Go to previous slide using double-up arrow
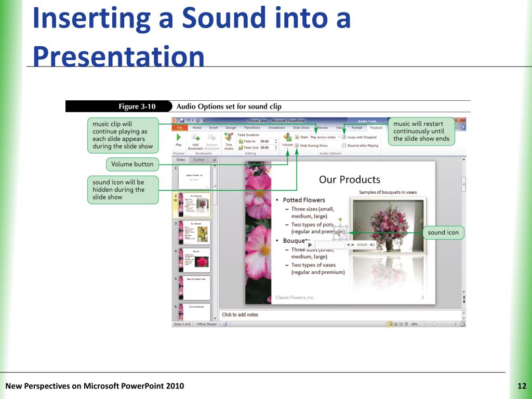The height and width of the screenshot is (399, 532). (x=464, y=297)
